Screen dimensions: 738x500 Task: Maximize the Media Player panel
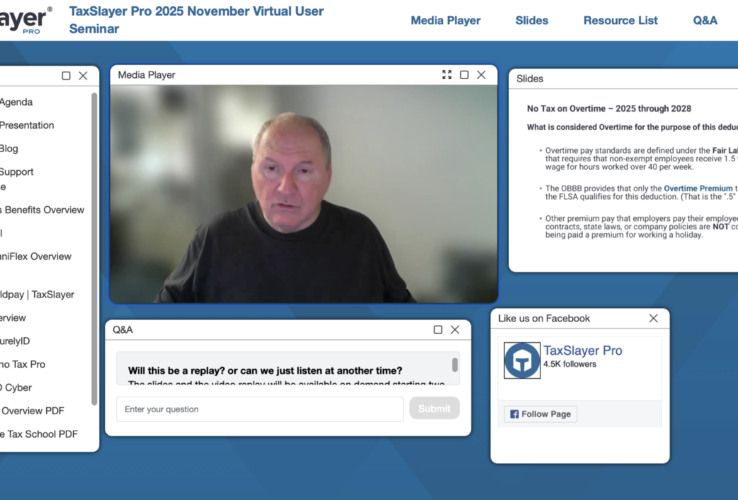coord(464,75)
